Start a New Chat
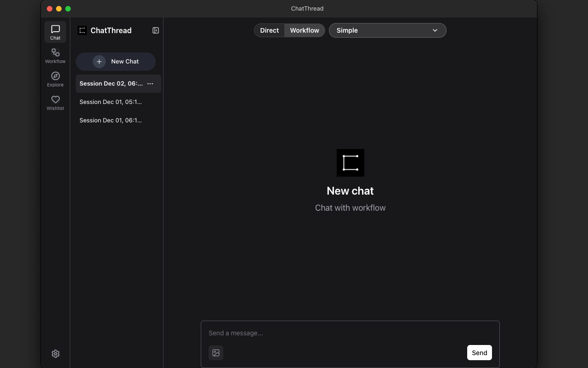The width and height of the screenshot is (588, 368). pos(116,62)
